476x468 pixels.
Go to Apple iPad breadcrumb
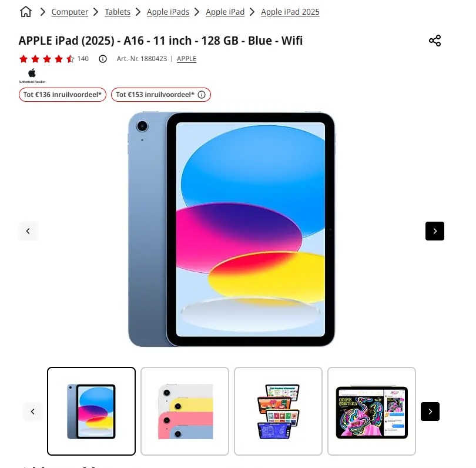click(225, 12)
